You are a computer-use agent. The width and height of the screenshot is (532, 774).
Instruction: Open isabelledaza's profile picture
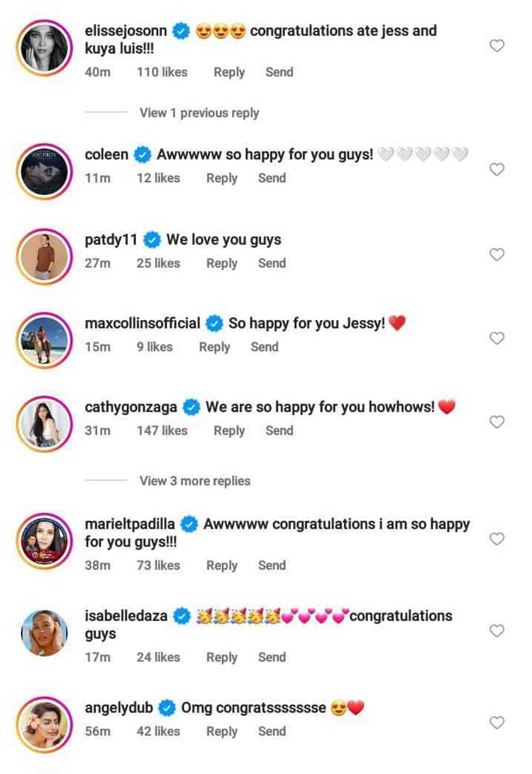click(45, 633)
